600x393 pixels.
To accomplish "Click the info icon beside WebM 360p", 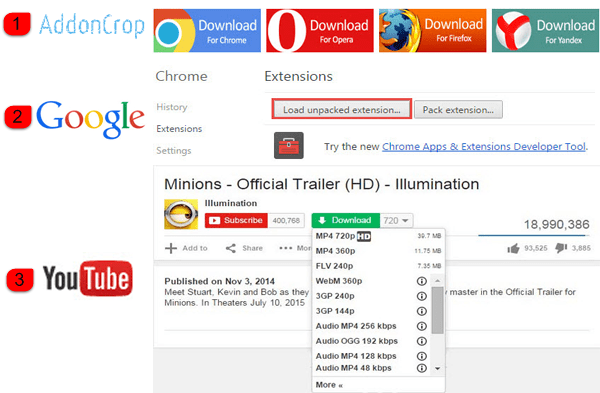I will [421, 281].
